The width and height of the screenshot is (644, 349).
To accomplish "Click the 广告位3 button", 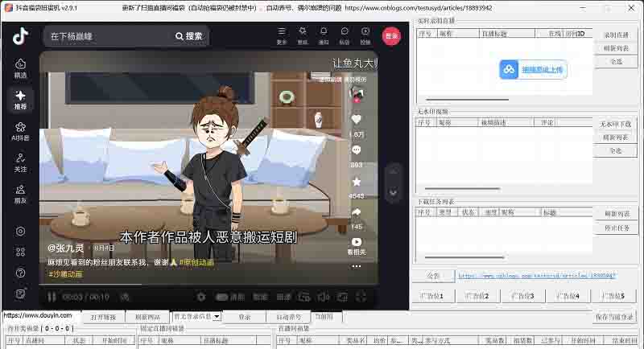I will [522, 296].
